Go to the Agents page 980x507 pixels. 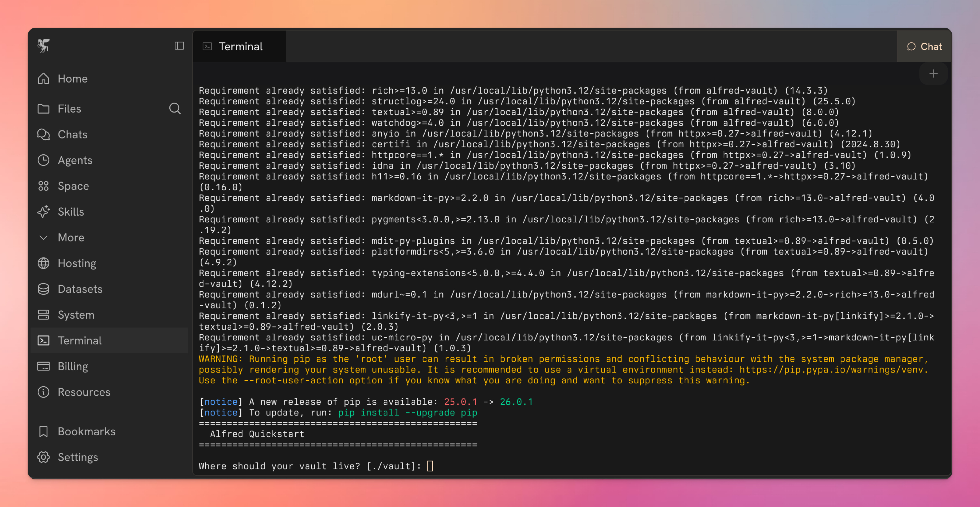(75, 160)
